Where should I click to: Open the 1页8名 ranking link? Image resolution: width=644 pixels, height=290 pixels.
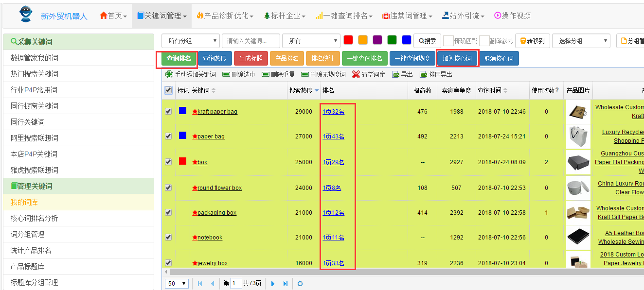(332, 188)
